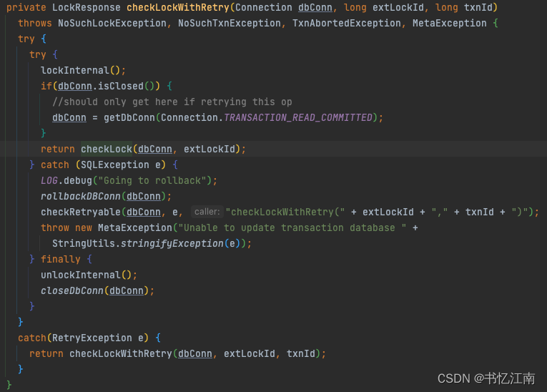Image resolution: width=547 pixels, height=392 pixels.
Task: Click the stringifyException call
Action: coord(172,243)
